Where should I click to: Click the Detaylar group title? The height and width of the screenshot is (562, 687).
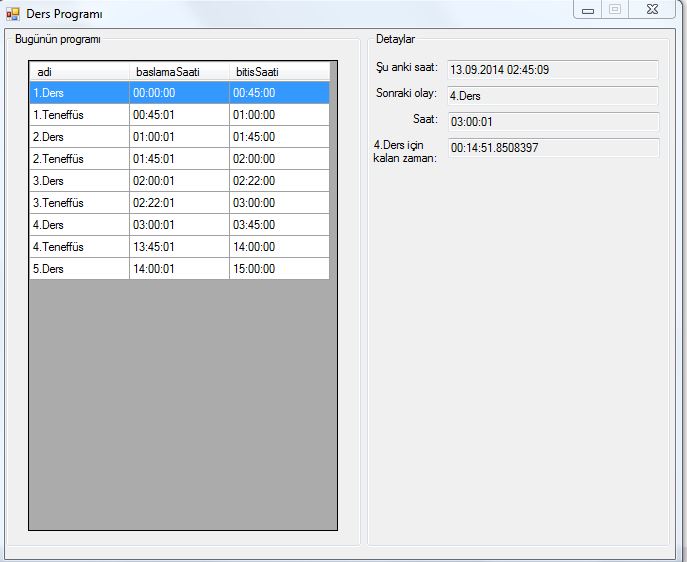pyautogui.click(x=395, y=39)
